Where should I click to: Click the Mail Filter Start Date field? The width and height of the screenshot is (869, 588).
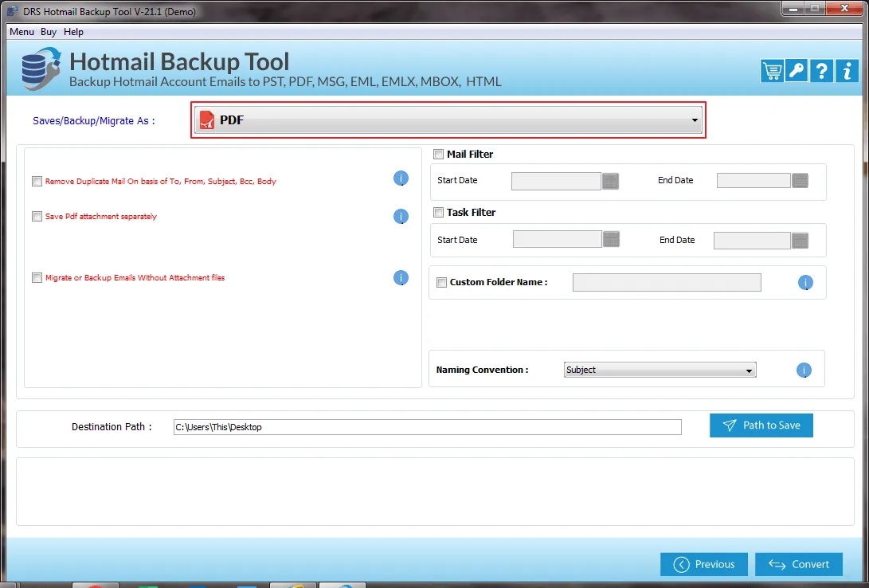coord(556,181)
